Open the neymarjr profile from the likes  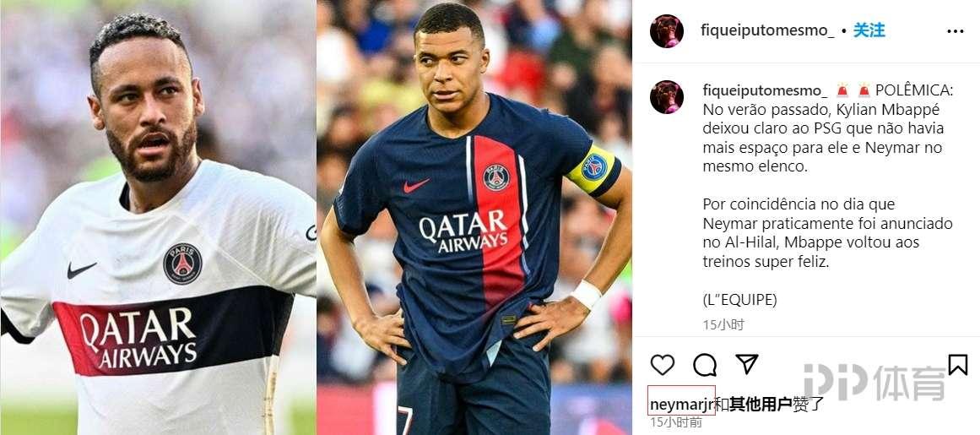[x=681, y=405]
